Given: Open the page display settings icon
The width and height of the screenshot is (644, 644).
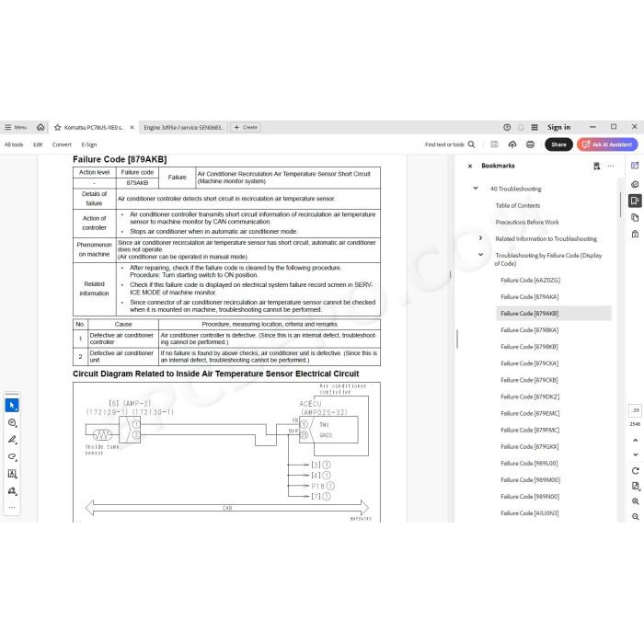Looking at the screenshot, I should 635,487.
